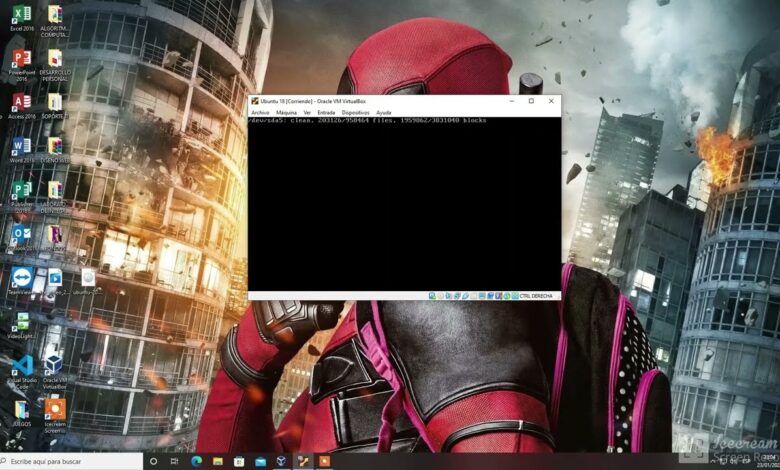Click the Cortana circle on taskbar
Viewport: 780px width, 470px height.
click(153, 462)
